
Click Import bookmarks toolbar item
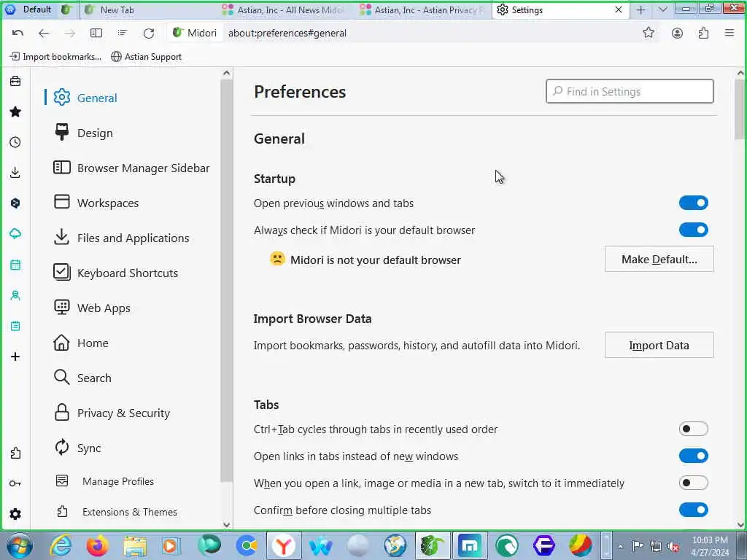tap(55, 57)
